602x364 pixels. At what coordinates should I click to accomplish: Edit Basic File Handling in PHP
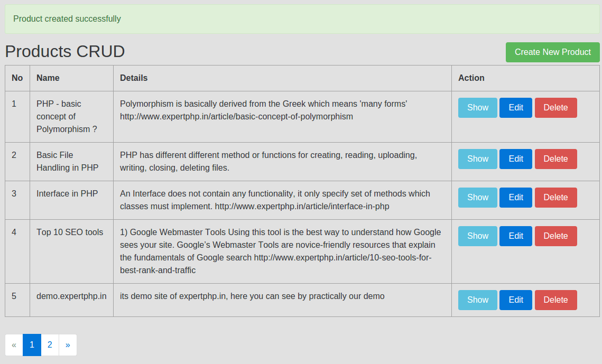[515, 159]
